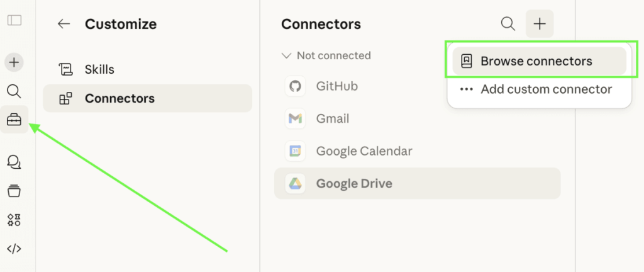Open the Customize toolbox icon
Image resolution: width=644 pixels, height=272 pixels.
click(x=14, y=120)
